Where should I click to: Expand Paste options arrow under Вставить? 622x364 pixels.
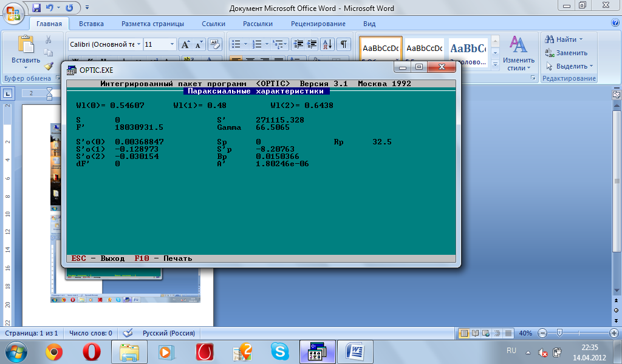[x=26, y=68]
